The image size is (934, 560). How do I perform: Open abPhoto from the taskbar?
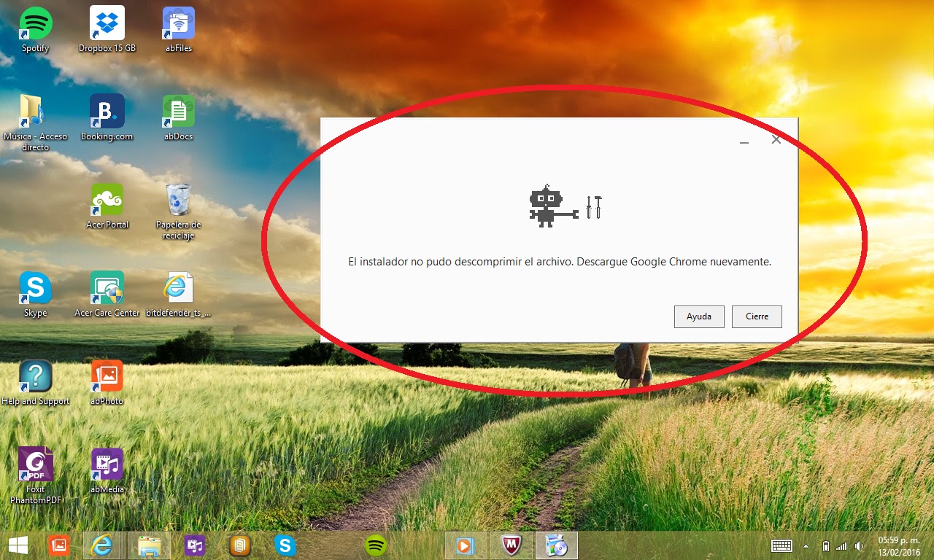[58, 545]
